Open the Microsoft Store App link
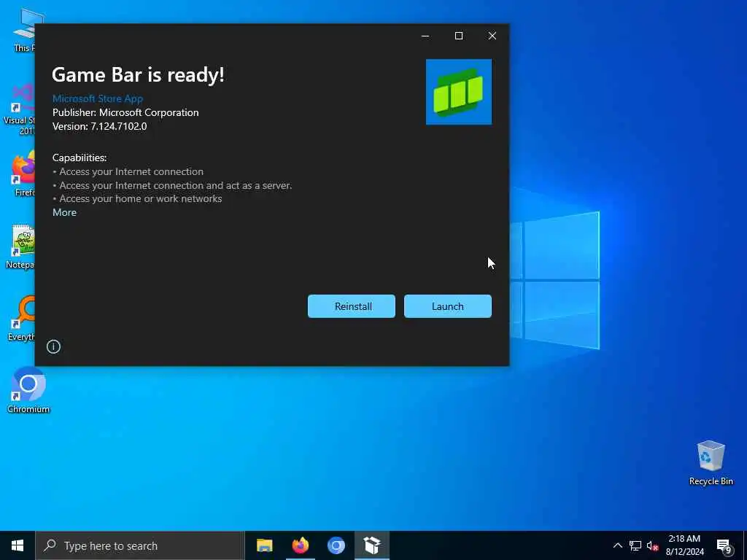 coord(98,98)
